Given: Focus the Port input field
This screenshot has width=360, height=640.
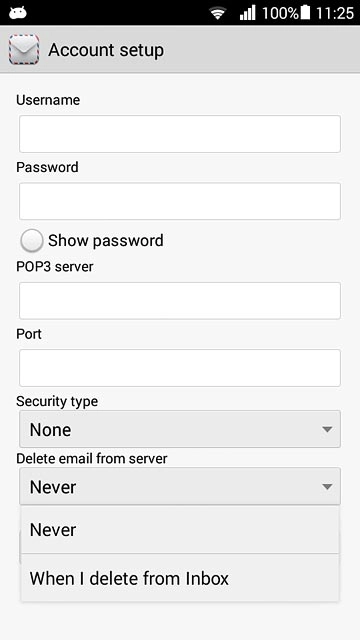Looking at the screenshot, I should click(180, 368).
